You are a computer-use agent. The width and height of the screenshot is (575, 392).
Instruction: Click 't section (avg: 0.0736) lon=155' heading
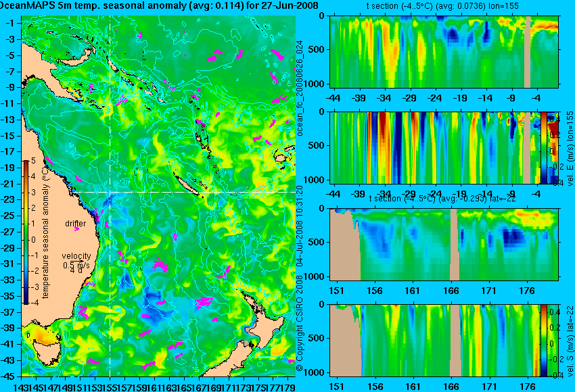click(x=442, y=6)
